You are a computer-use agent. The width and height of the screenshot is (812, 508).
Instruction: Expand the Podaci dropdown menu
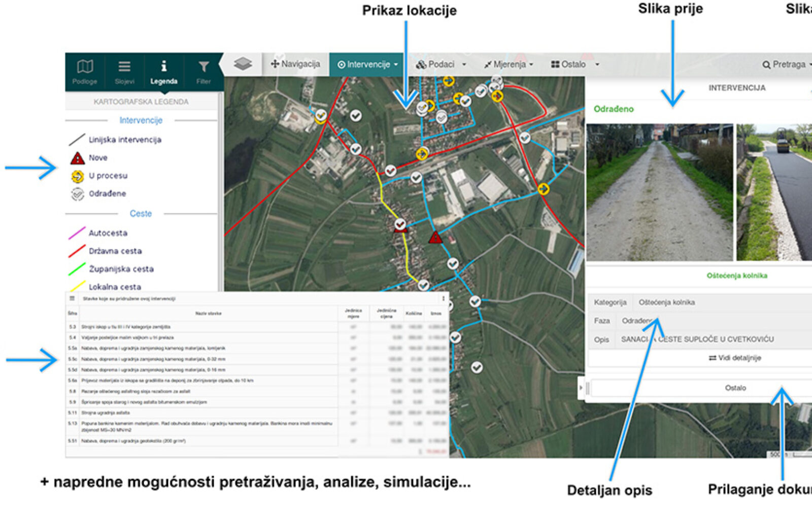441,65
